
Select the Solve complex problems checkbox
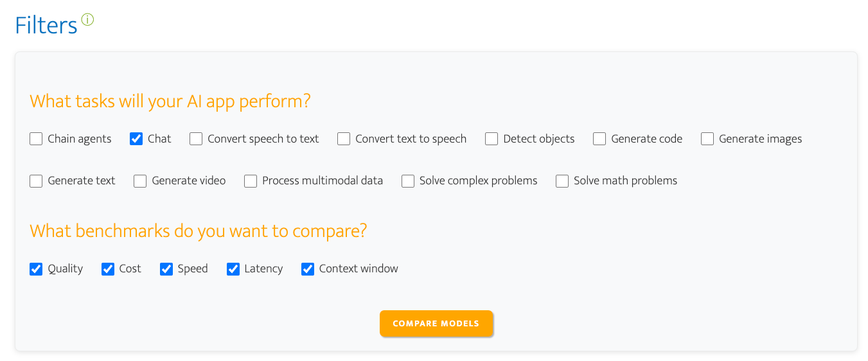408,181
